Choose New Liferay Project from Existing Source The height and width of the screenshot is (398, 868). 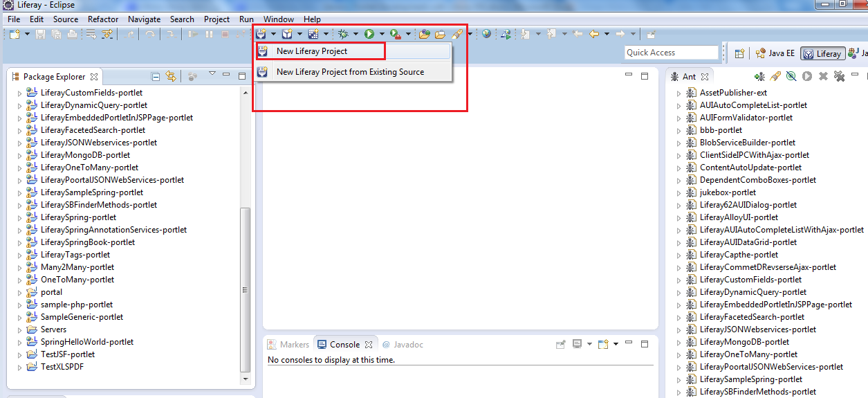(353, 72)
